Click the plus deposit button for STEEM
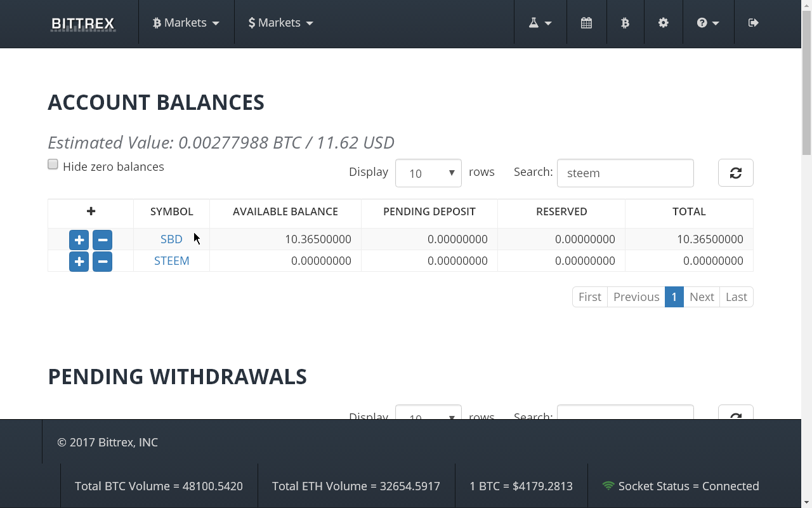The image size is (812, 508). tap(79, 261)
